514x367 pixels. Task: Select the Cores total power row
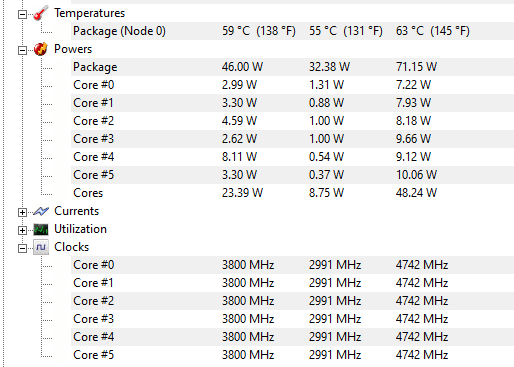coord(292,193)
